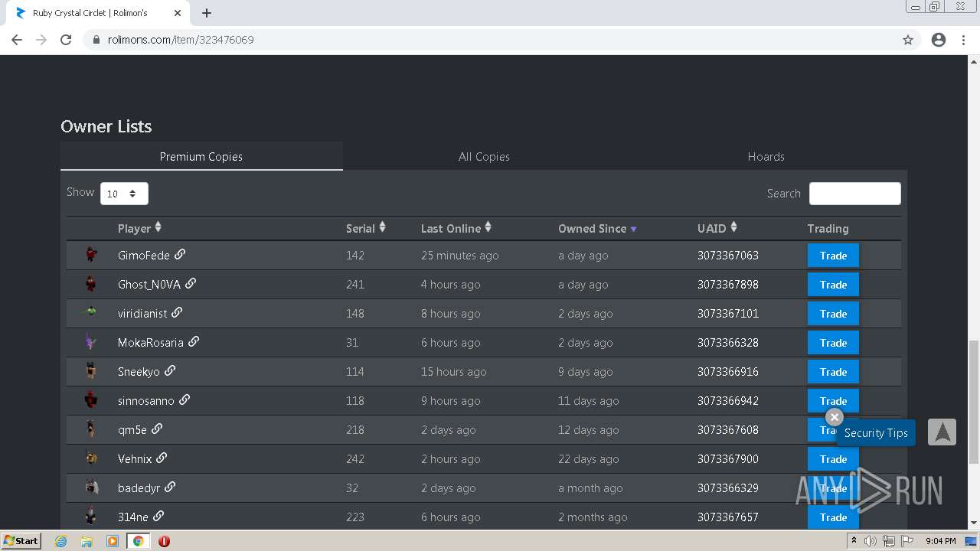The image size is (980, 551).
Task: Click Trade button for GimoFede
Action: pos(833,256)
